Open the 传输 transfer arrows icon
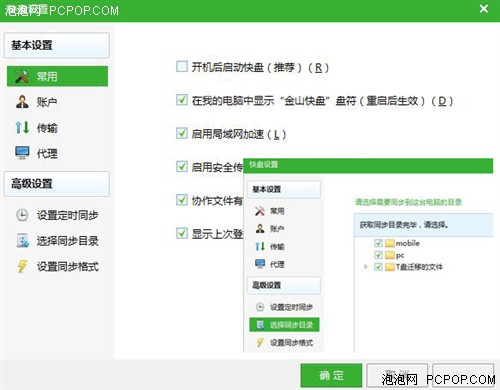Viewport: 500px width, 390px height. 22,127
